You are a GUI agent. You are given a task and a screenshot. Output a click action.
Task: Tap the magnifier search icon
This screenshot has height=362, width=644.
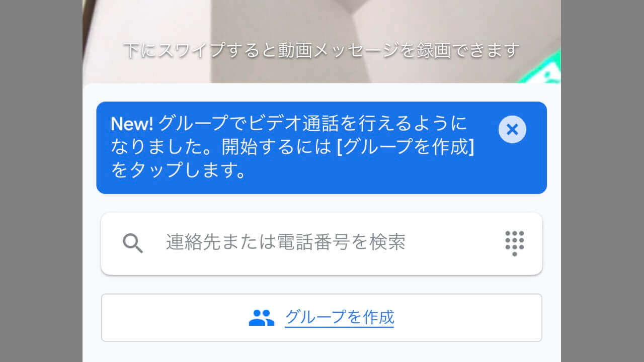[133, 243]
